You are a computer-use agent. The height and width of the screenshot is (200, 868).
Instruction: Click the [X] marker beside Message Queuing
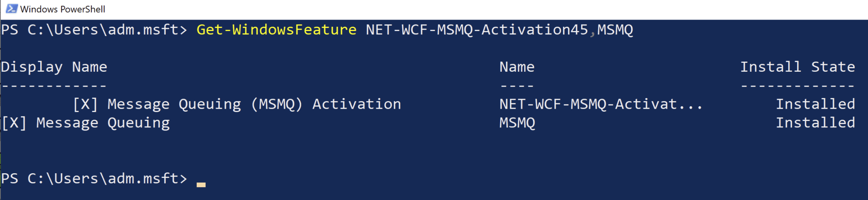[x=14, y=123]
